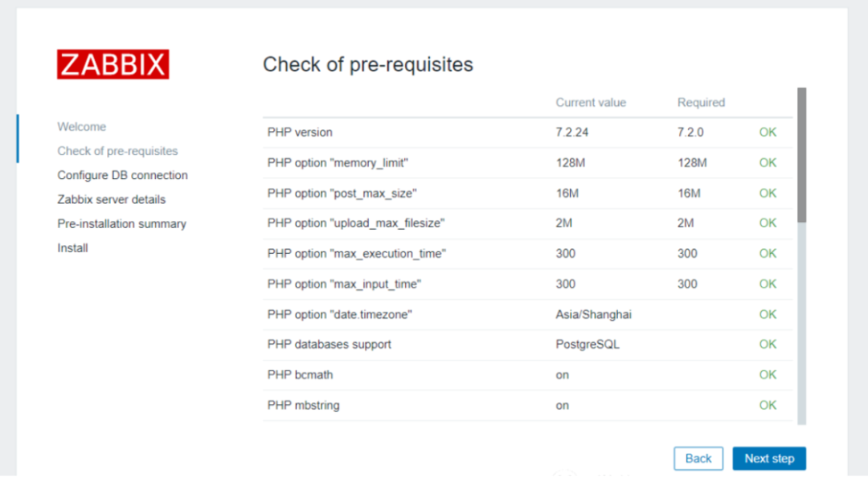868x478 pixels.
Task: Click the Asia/Shanghai timezone value
Action: coord(593,315)
